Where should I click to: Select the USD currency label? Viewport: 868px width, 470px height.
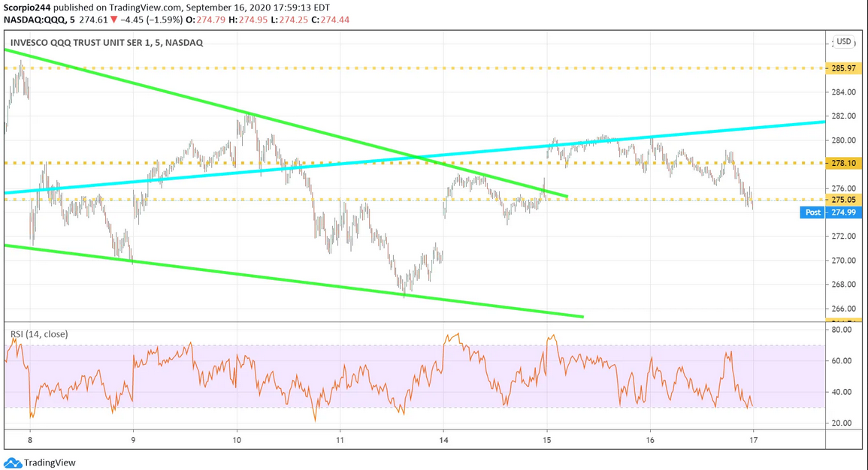click(844, 41)
